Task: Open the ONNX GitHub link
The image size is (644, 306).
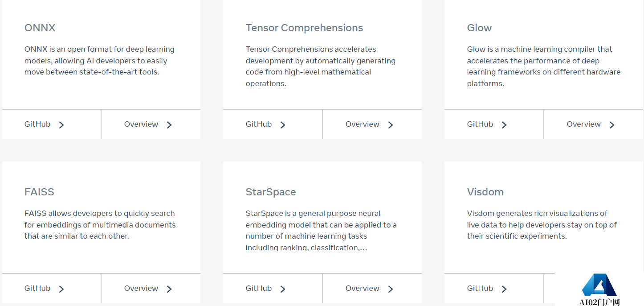Action: (52, 124)
